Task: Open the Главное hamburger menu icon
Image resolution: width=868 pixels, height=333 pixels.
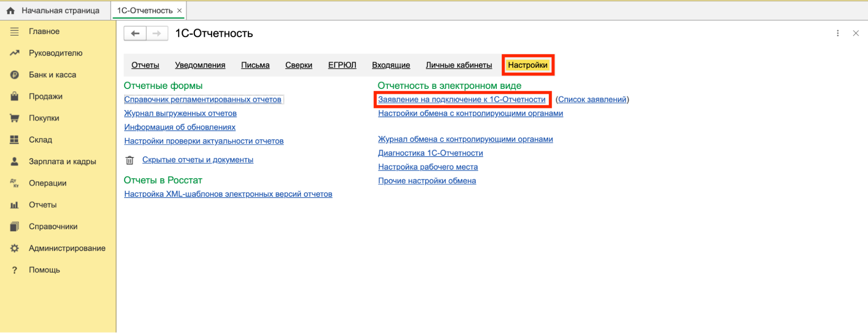Action: 14,31
